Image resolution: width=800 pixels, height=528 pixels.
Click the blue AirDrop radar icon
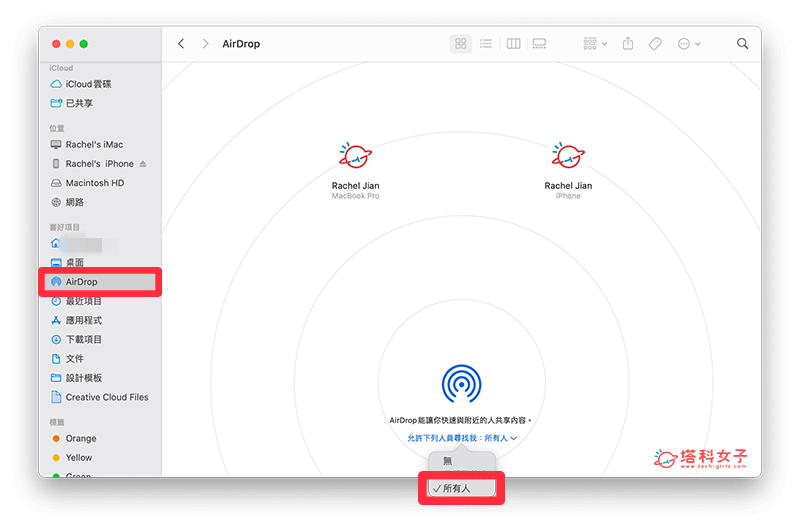pyautogui.click(x=461, y=384)
